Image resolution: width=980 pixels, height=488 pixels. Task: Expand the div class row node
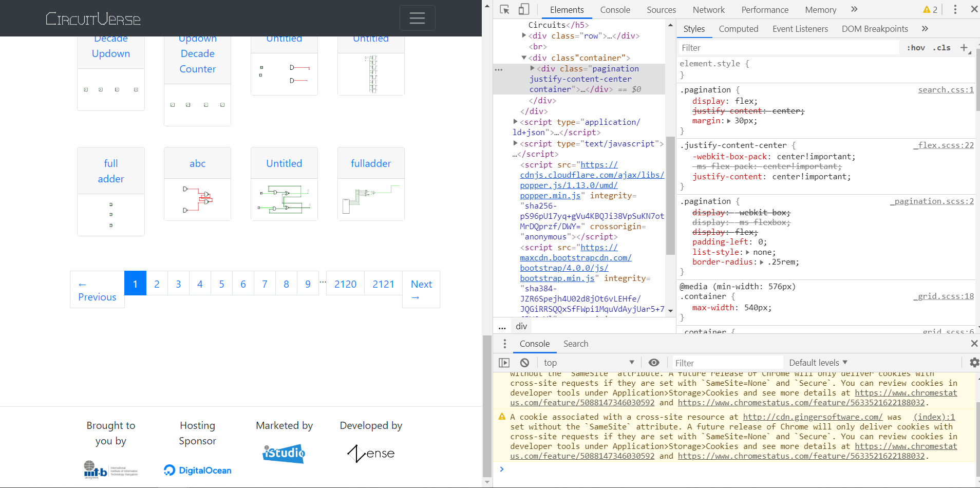click(x=524, y=35)
